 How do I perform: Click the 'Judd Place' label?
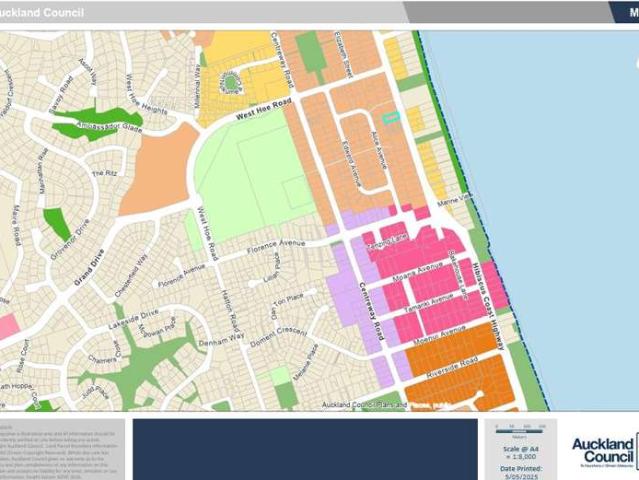pos(95,392)
